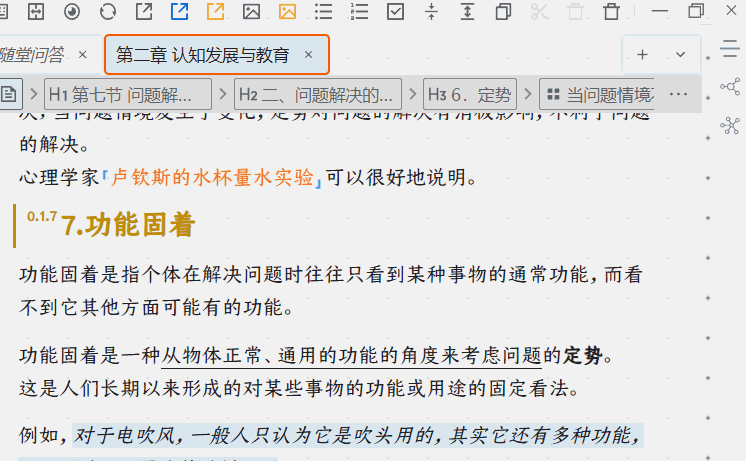Switch to the 随堂问答 tab
This screenshot has width=746, height=461.
point(32,55)
